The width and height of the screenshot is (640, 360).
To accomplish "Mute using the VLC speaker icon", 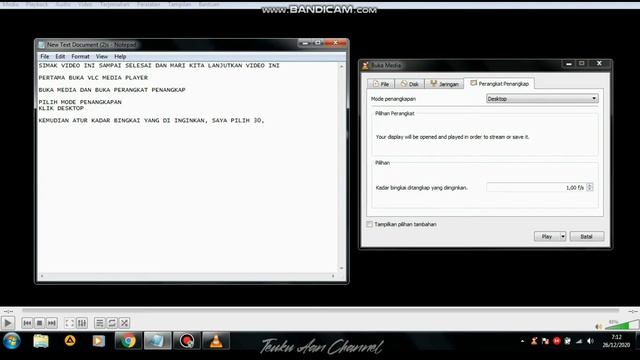I will [599, 326].
